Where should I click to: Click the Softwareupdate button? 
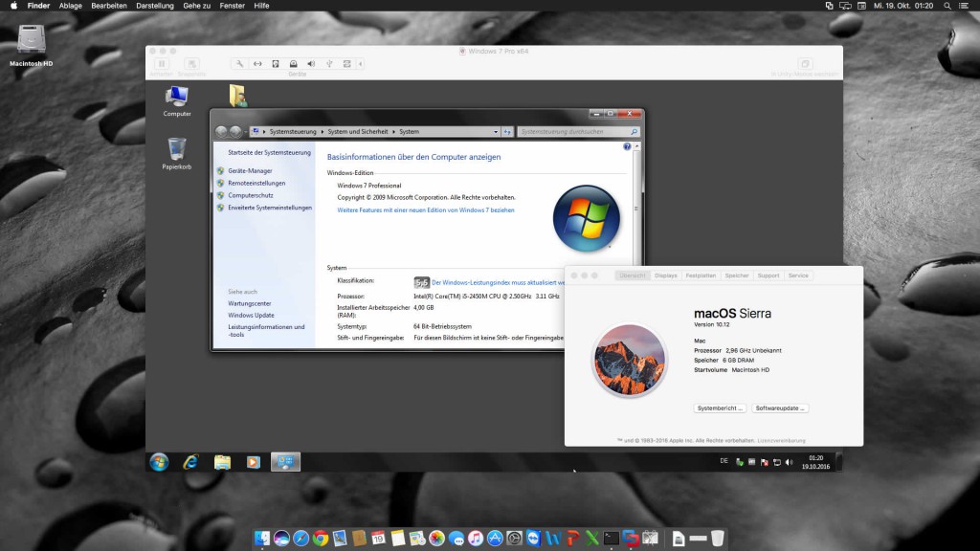(x=780, y=408)
